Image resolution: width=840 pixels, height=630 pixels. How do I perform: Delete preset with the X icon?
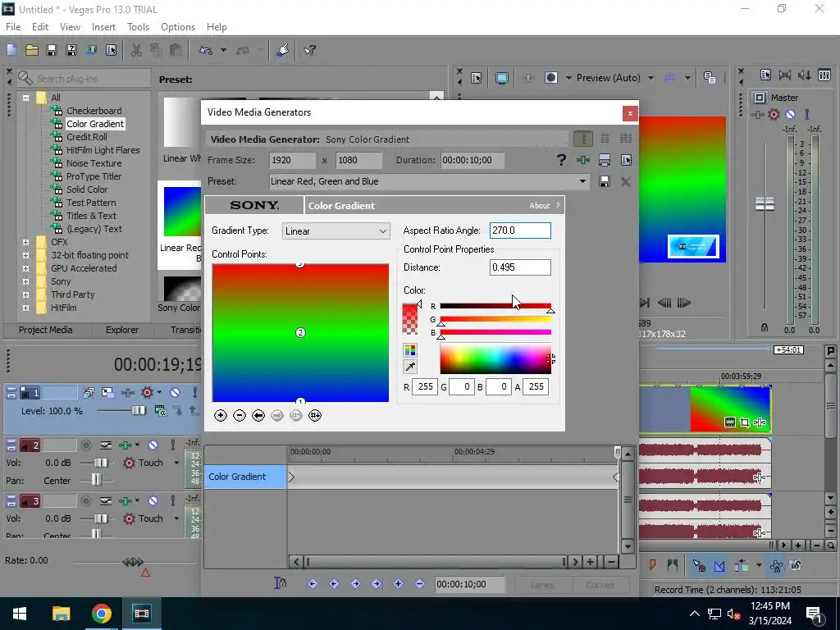tap(625, 181)
